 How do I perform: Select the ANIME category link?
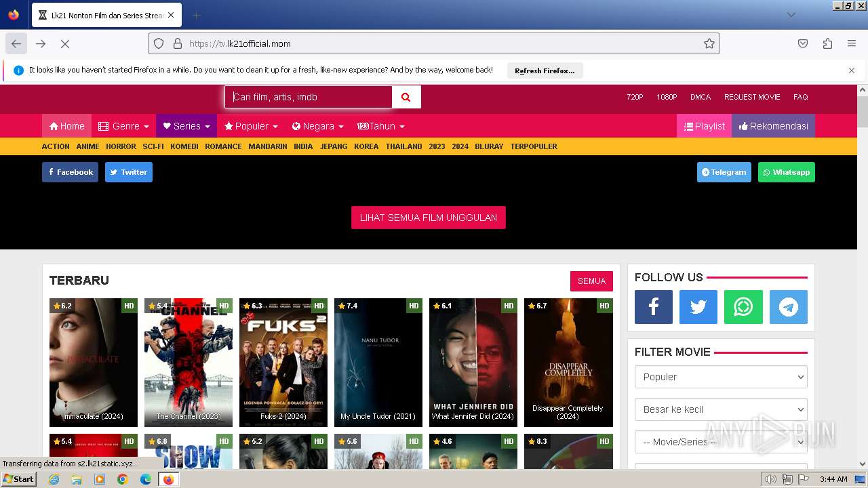coord(87,146)
